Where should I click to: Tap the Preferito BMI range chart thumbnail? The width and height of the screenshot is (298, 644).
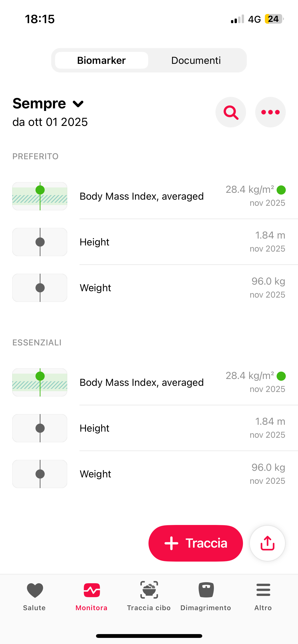[x=40, y=196]
